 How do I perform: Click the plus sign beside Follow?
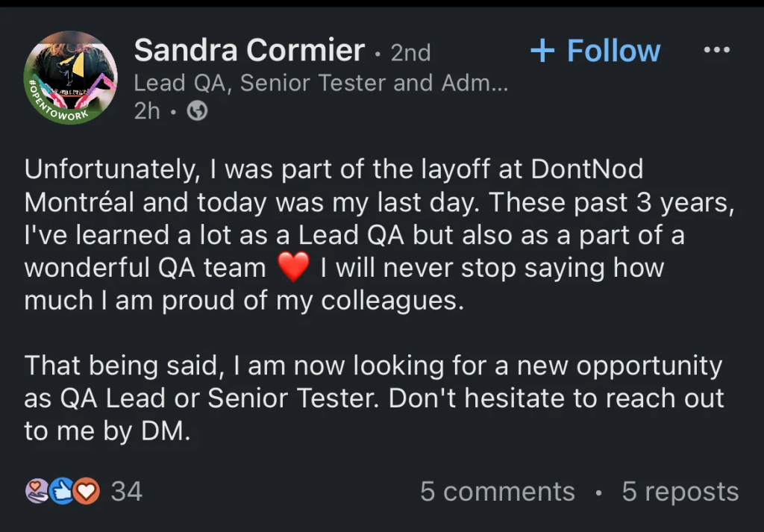tap(542, 51)
